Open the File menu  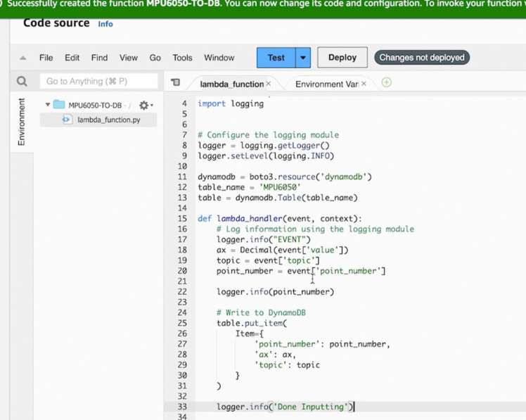click(x=46, y=58)
